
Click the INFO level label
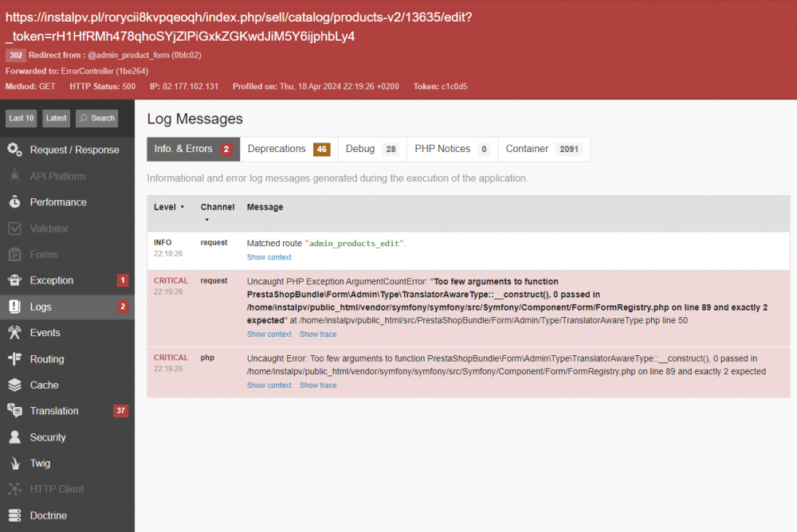pos(163,243)
